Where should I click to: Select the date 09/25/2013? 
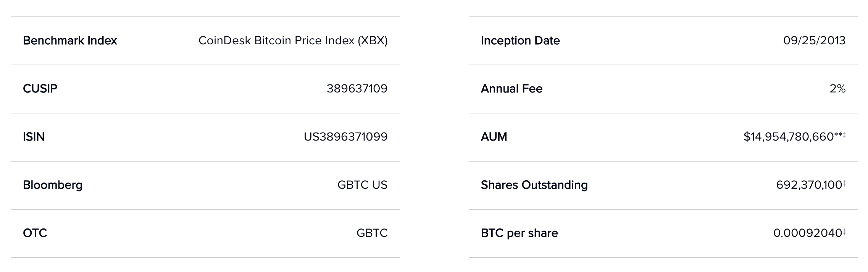point(814,40)
